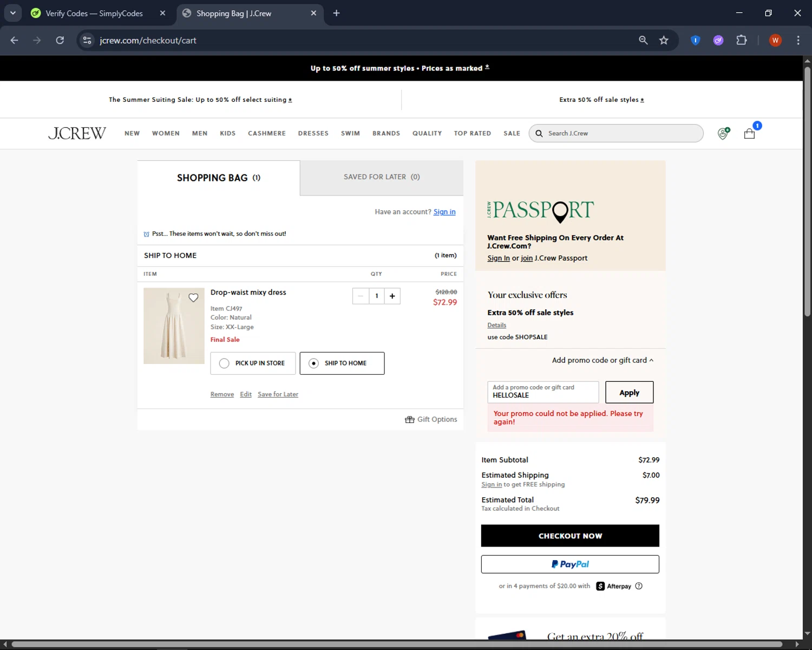The height and width of the screenshot is (650, 812).
Task: Collapse Add promo code or gift card
Action: tap(603, 360)
